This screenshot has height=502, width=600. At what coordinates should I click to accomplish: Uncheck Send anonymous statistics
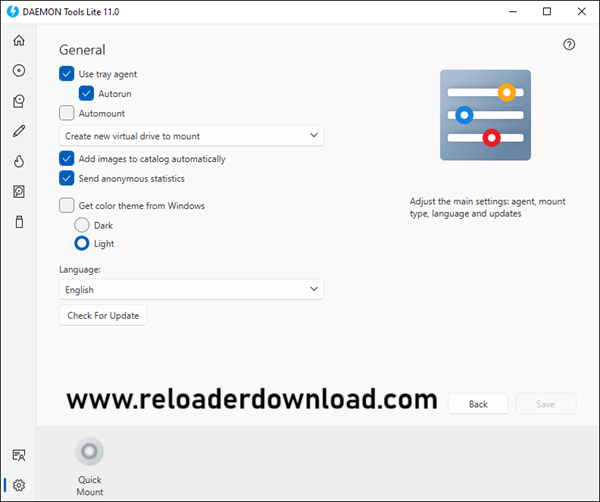click(x=67, y=178)
